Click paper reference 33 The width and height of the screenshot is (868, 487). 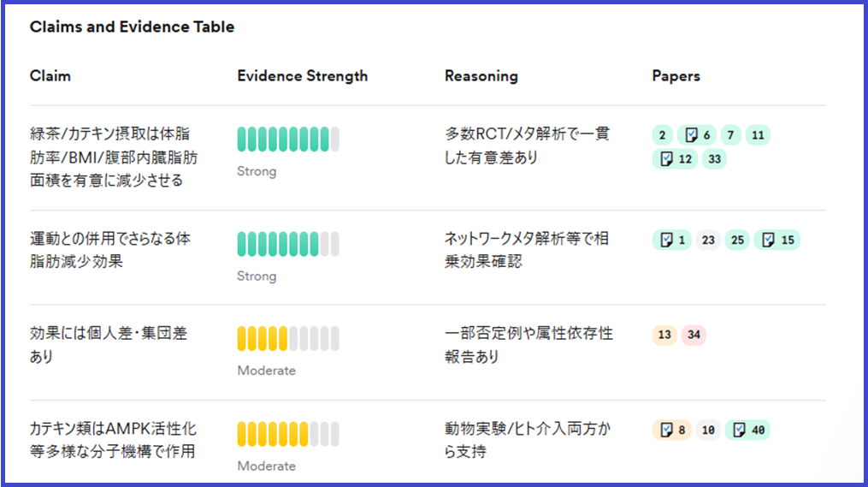(714, 158)
